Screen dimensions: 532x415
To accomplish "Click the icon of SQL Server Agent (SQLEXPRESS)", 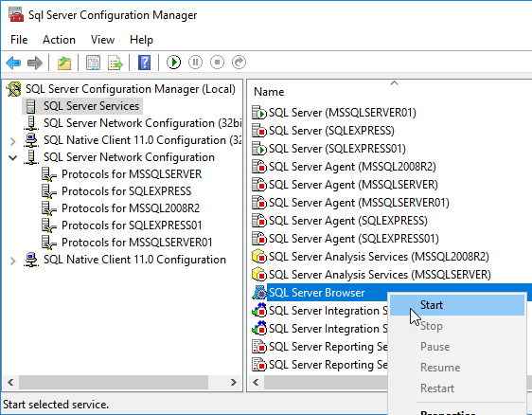I will pyautogui.click(x=259, y=221).
